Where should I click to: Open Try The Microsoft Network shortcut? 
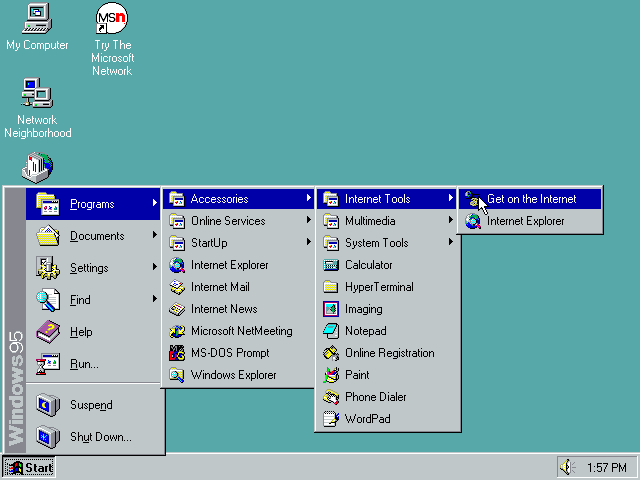112,39
